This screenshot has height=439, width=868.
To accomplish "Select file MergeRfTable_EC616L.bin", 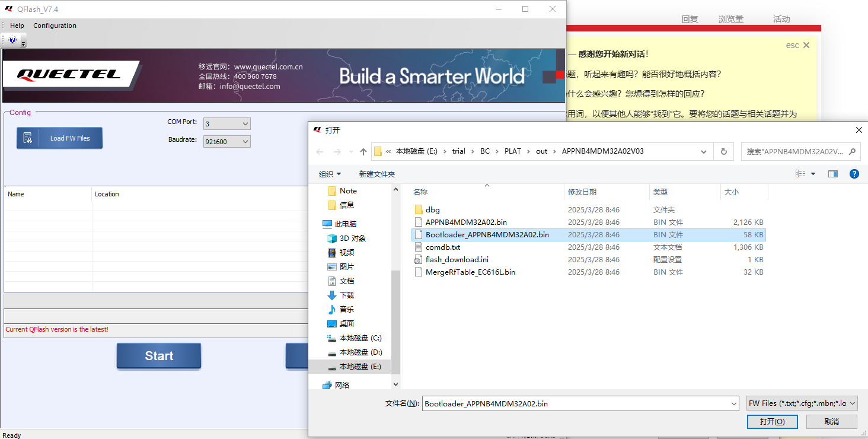I will [x=470, y=272].
